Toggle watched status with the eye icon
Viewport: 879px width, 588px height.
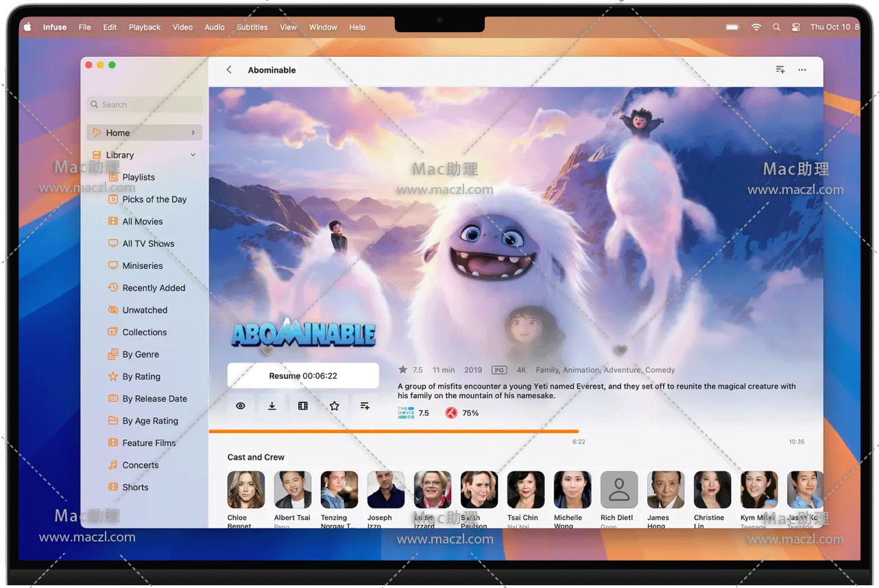241,406
